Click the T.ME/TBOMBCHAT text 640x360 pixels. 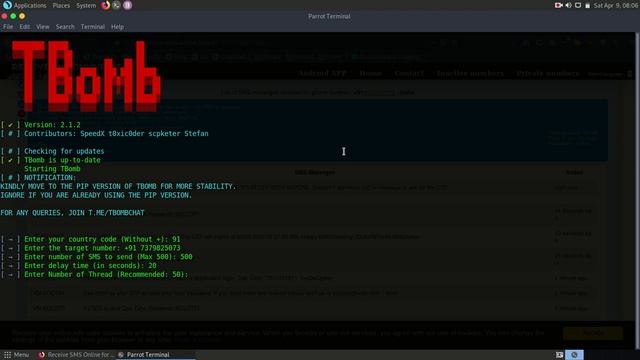[x=116, y=213]
